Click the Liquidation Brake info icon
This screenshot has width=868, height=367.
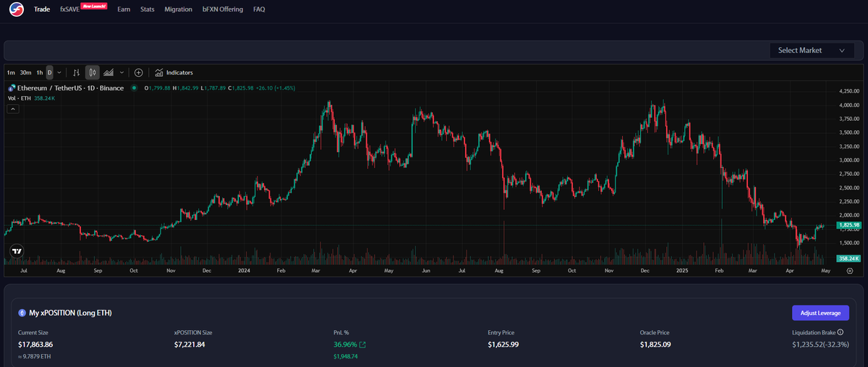pos(841,332)
